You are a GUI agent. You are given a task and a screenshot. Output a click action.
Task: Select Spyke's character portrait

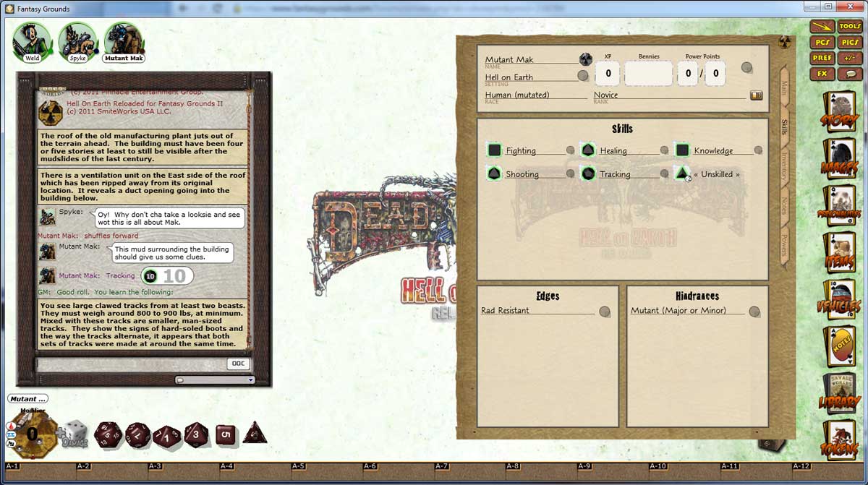pos(78,40)
